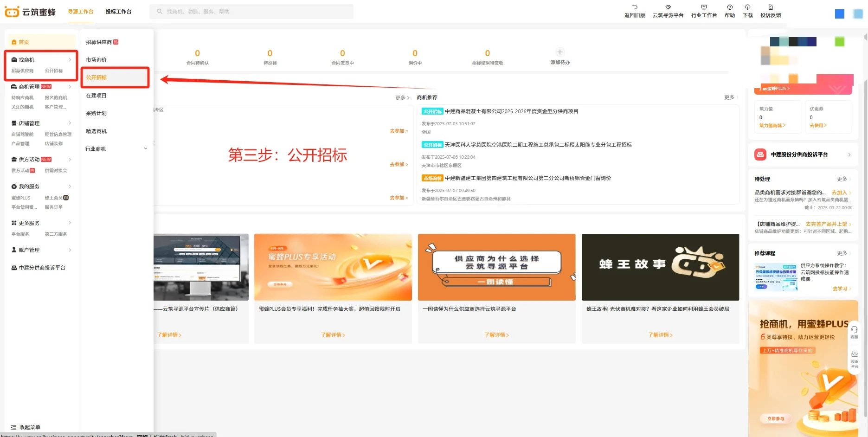Expand the 商机管理 section chevron
The height and width of the screenshot is (437, 868).
click(70, 86)
